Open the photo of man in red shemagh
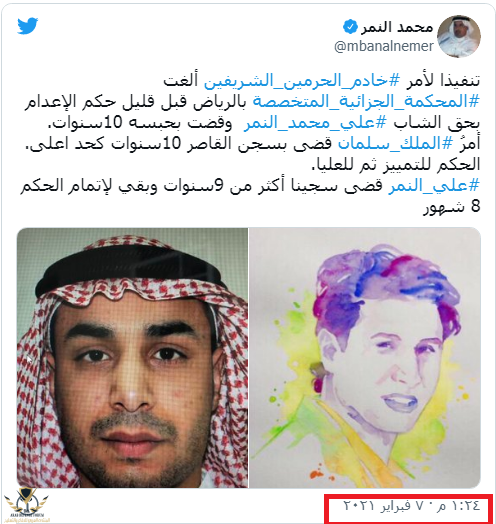This screenshot has width=496, height=524. point(132,358)
